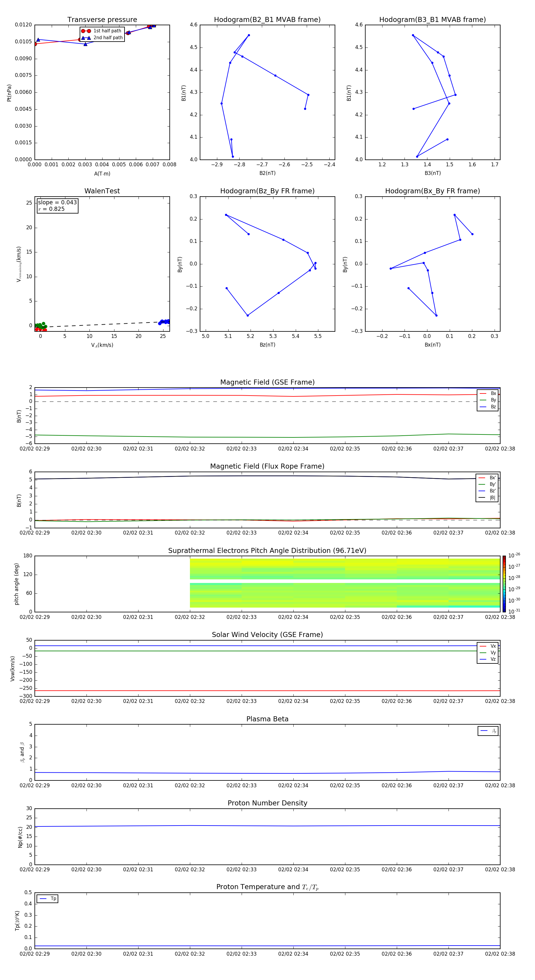
Task: Click the 'B3(nT)' x-axis label
Action: pyautogui.click(x=432, y=173)
